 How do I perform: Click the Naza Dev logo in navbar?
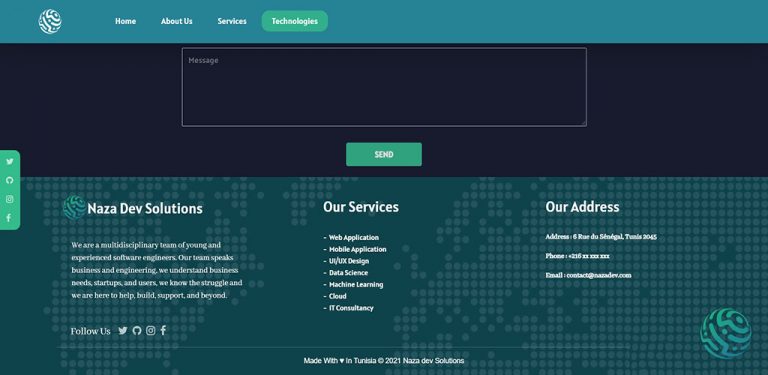(50, 22)
